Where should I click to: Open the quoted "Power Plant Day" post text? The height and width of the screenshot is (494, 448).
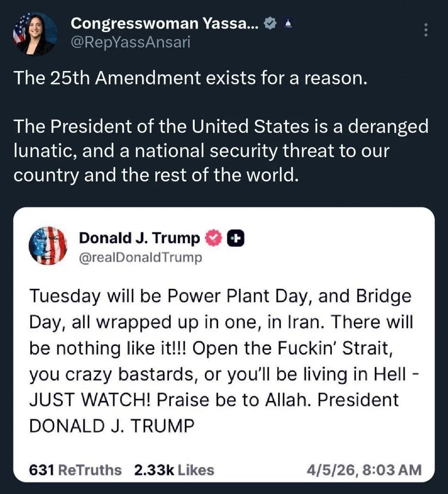[x=221, y=296]
